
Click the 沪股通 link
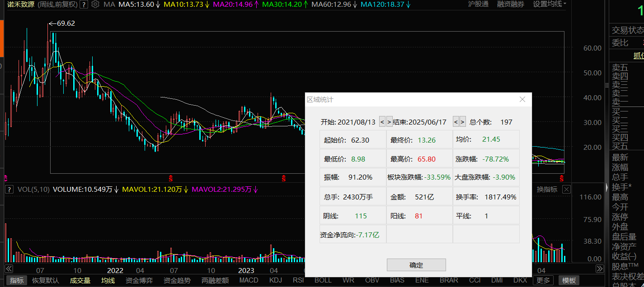[x=478, y=4]
